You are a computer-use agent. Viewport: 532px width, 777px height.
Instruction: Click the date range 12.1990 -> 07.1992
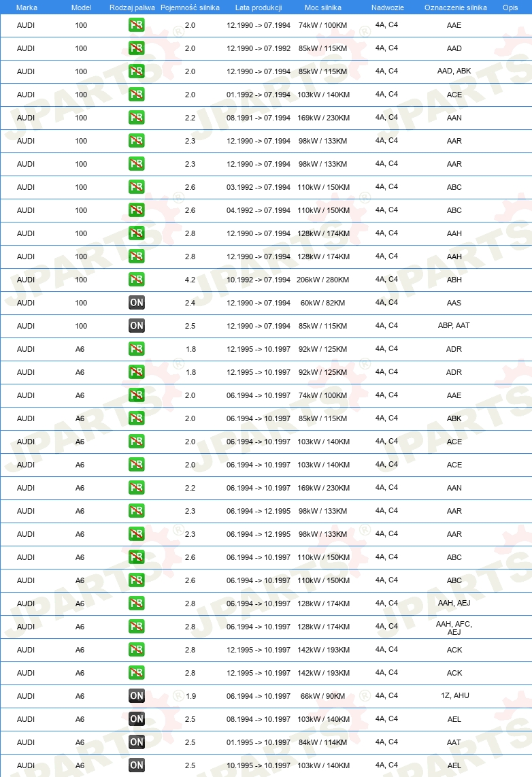(x=259, y=48)
